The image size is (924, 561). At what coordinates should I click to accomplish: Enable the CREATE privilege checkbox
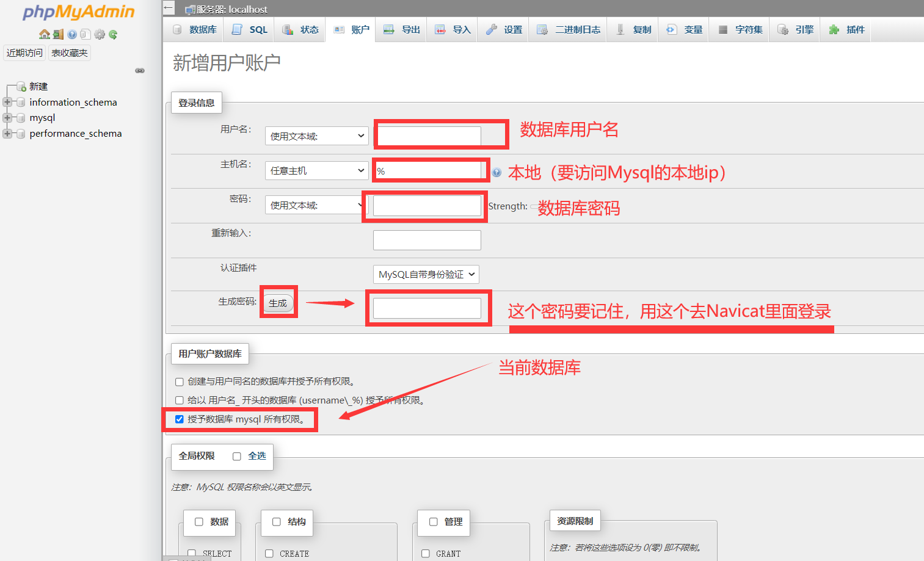click(x=269, y=554)
